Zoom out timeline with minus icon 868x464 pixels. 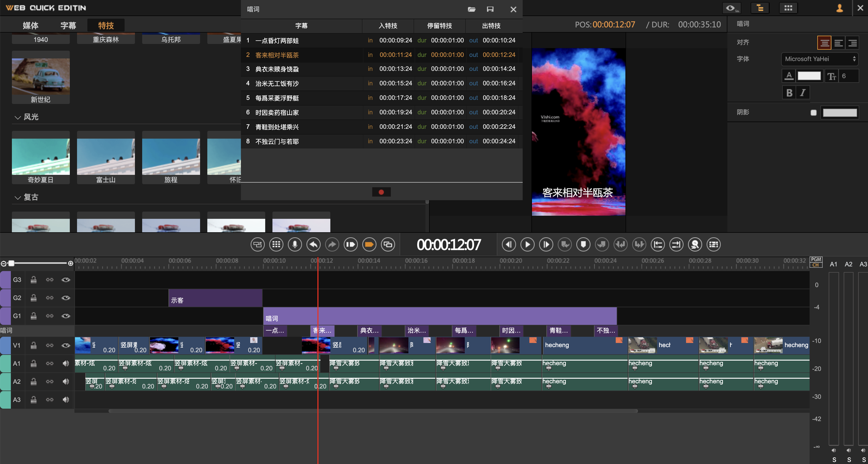[4, 263]
